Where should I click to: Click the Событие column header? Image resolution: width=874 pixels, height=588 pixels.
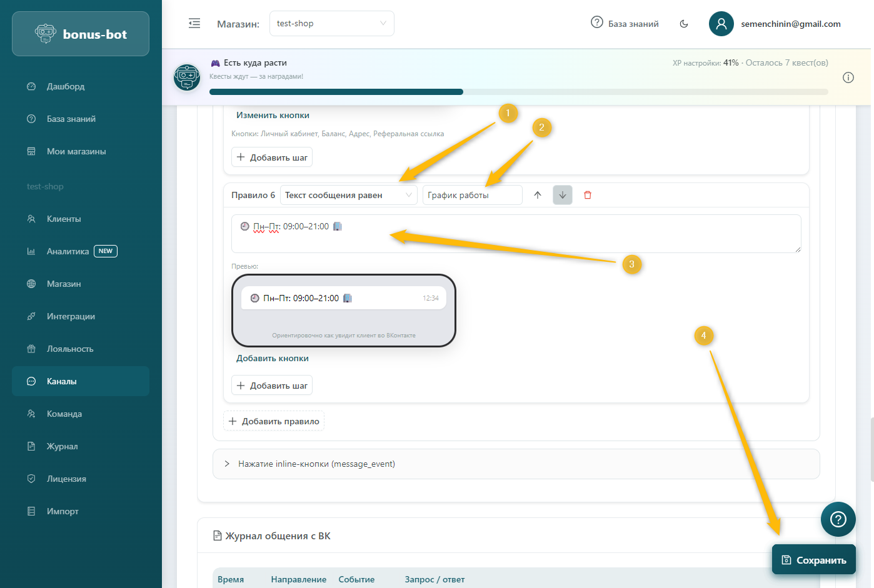[x=356, y=579]
